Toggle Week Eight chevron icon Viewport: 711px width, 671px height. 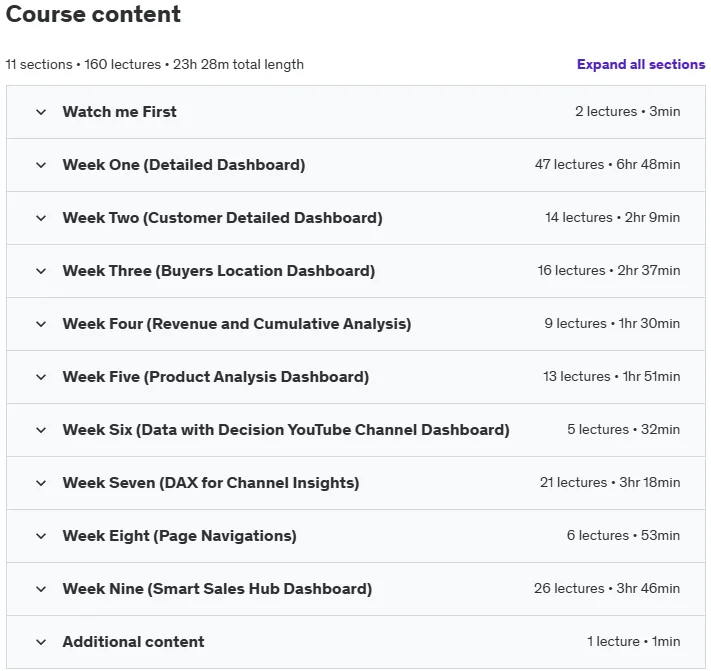click(41, 536)
